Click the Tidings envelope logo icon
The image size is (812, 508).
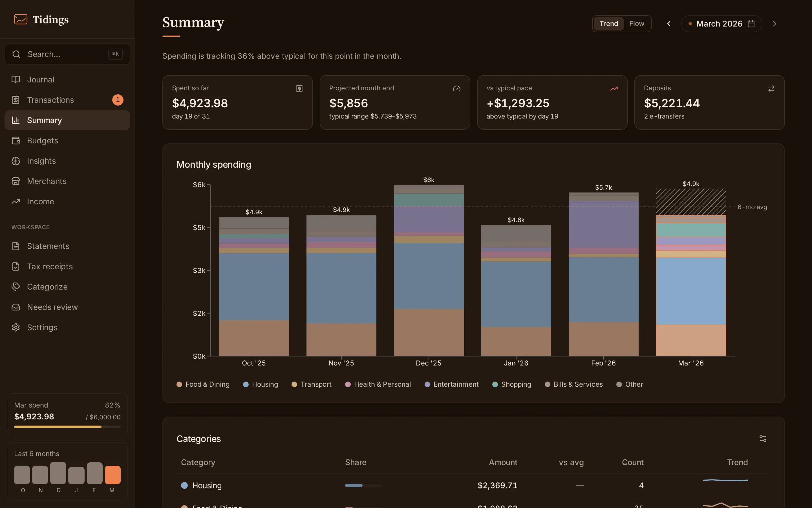(21, 19)
